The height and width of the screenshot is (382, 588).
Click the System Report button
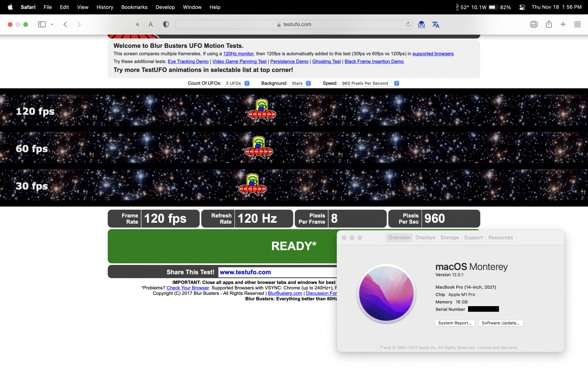[x=455, y=323]
